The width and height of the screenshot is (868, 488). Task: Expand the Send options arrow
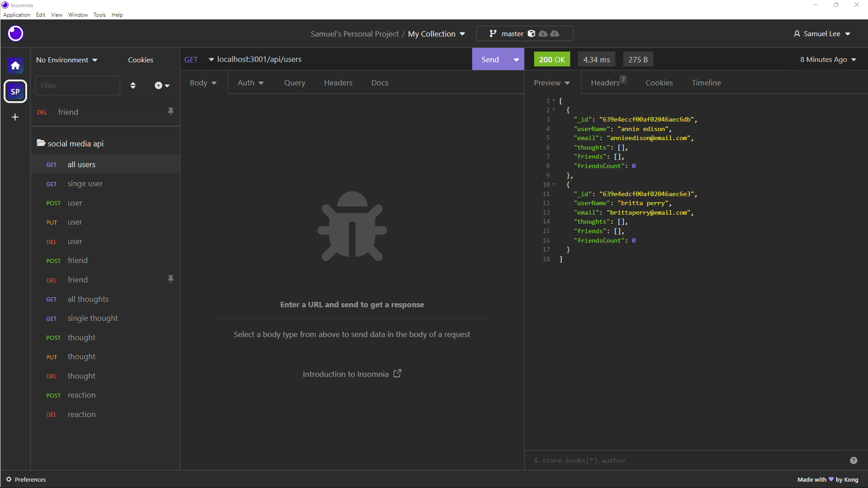(516, 59)
